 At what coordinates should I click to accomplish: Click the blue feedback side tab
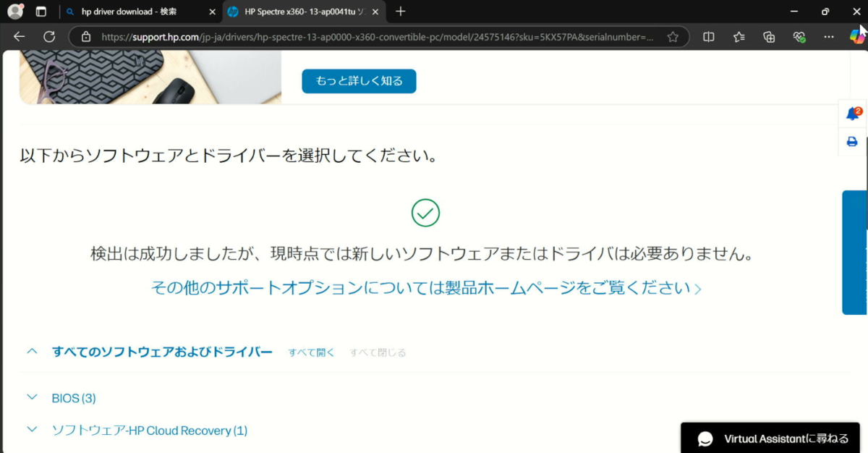pos(855,253)
